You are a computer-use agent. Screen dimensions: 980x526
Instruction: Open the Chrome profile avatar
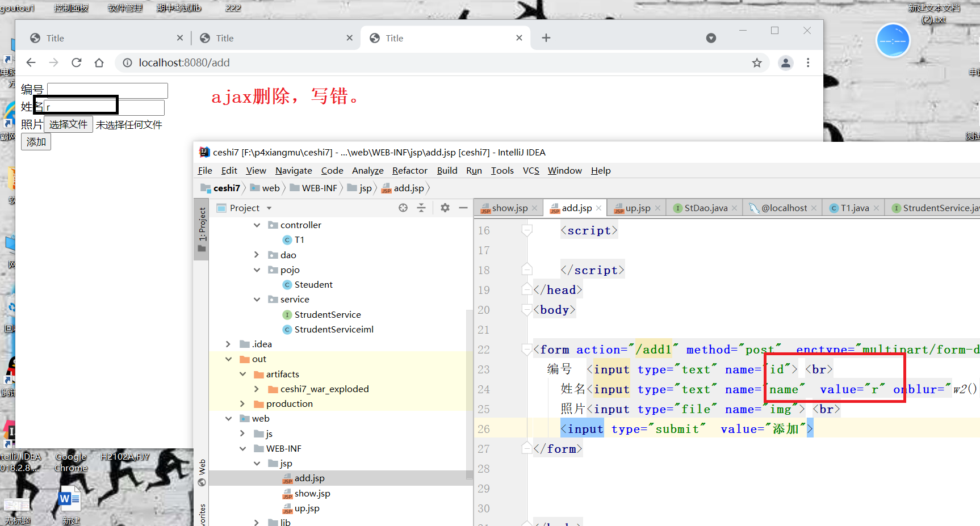(x=786, y=63)
